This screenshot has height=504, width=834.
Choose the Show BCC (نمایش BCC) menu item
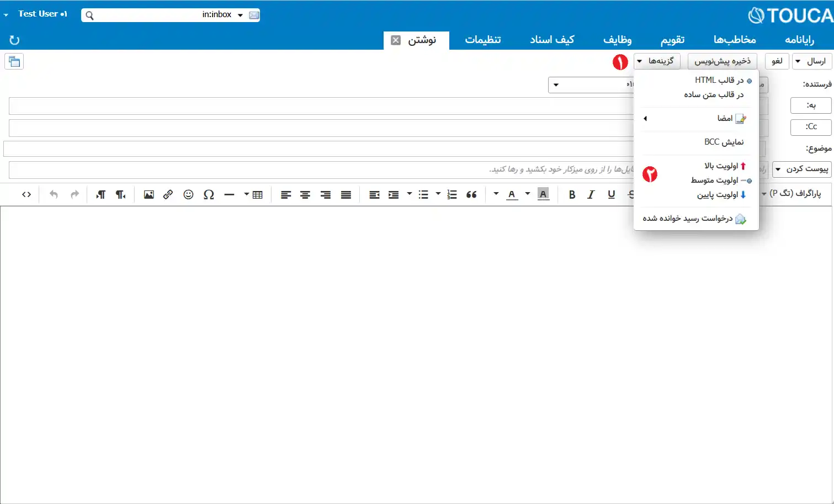(x=724, y=142)
